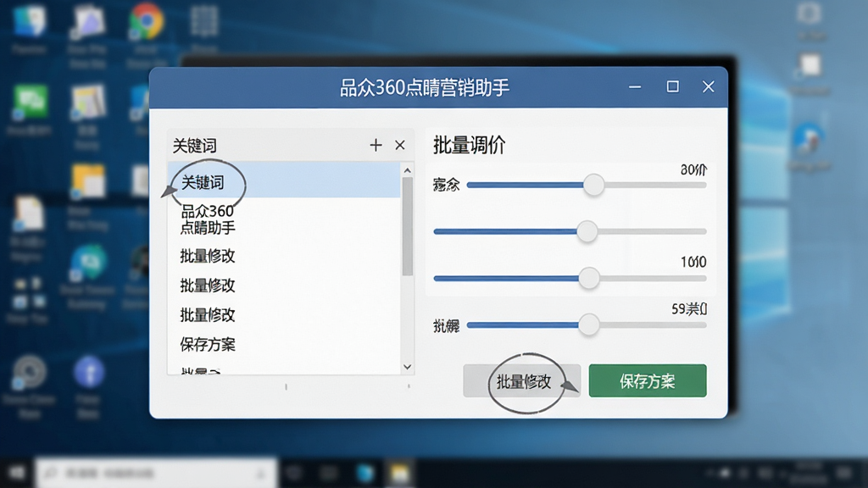The width and height of the screenshot is (868, 488).
Task: Click the taskbar search box
Action: pyautogui.click(x=156, y=473)
